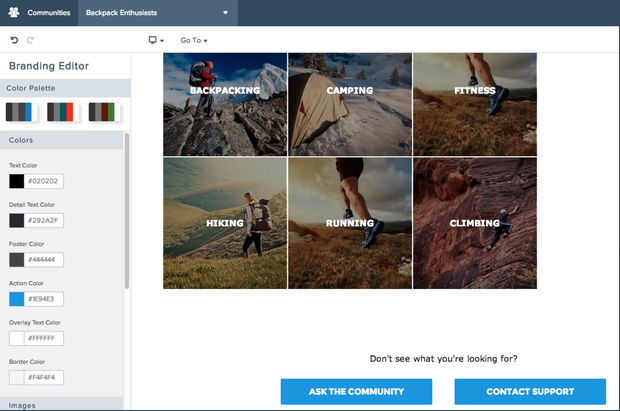The image size is (620, 411).
Task: Click the Contact Support button
Action: pyautogui.click(x=530, y=392)
